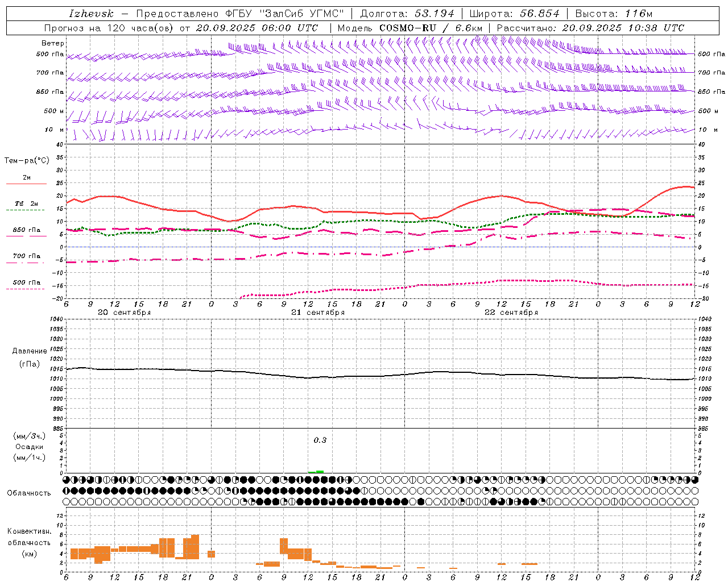Click the 'Конвективн.' convective cloud label

point(30,531)
